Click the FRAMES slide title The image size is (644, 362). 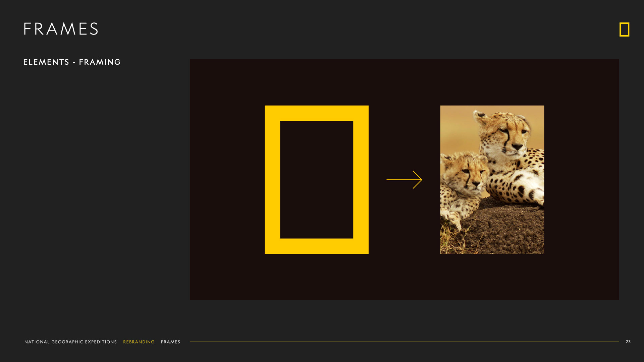click(61, 29)
